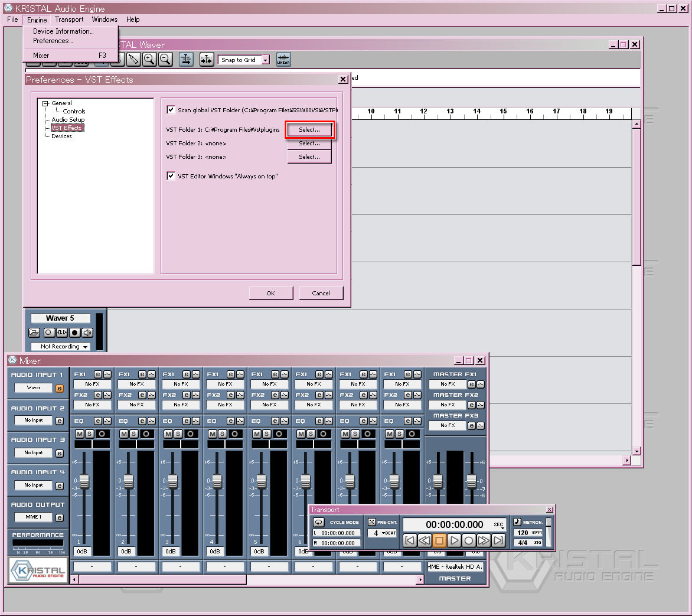692x616 pixels.
Task: Toggle the Pre-Count icon in Transport
Action: tap(371, 522)
